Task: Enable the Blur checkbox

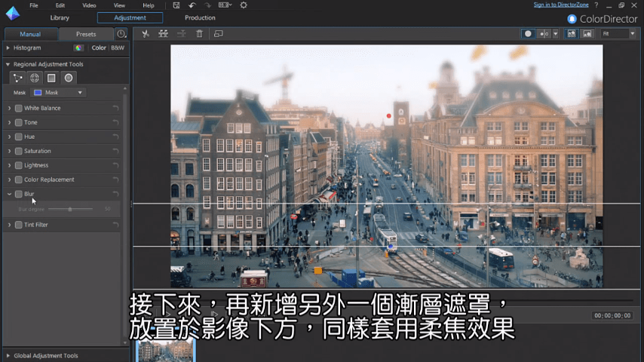Action: click(x=19, y=194)
